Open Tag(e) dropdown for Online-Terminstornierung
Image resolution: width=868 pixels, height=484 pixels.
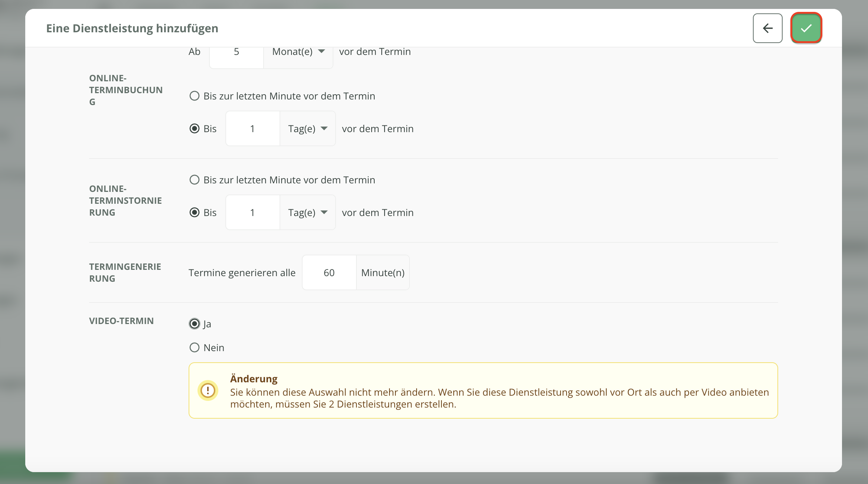tap(307, 213)
